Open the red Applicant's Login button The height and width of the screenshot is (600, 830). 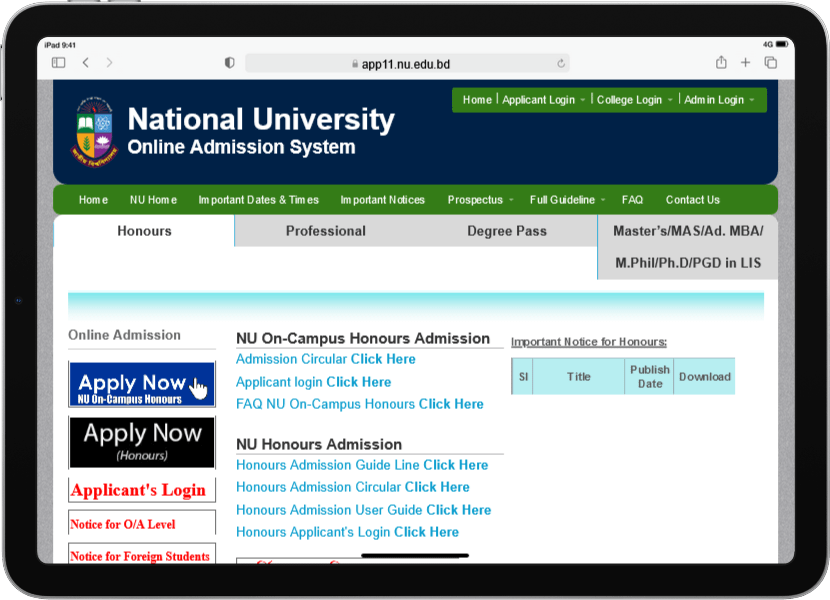142,490
